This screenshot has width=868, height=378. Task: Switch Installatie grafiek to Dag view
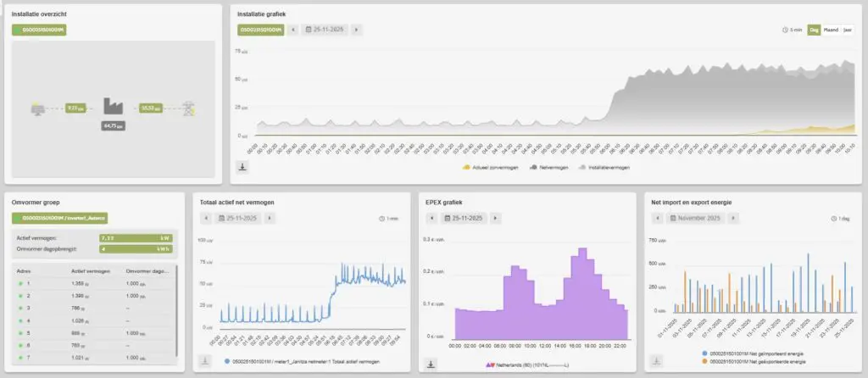[814, 30]
